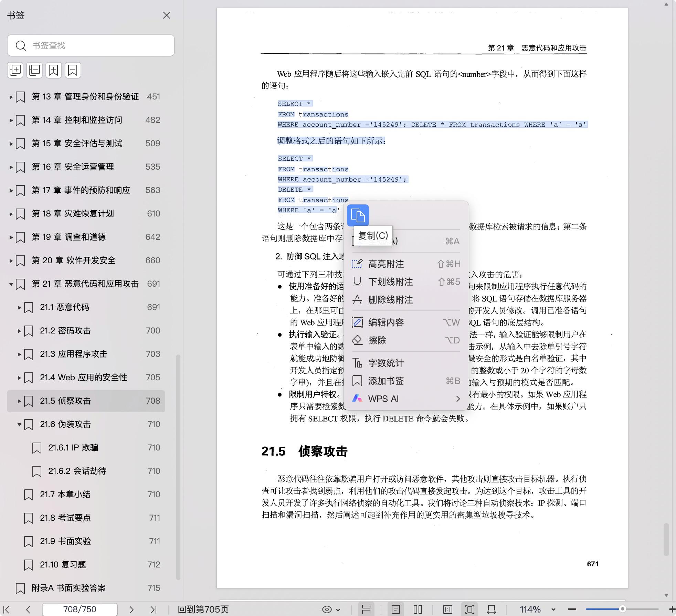Go to previous page arrow
The image size is (676, 616).
coord(28,609)
